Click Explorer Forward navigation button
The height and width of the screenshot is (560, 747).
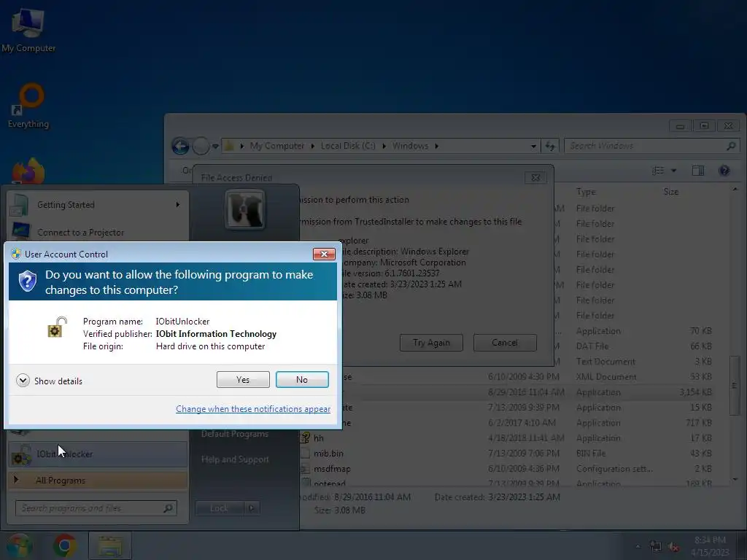[x=201, y=146]
